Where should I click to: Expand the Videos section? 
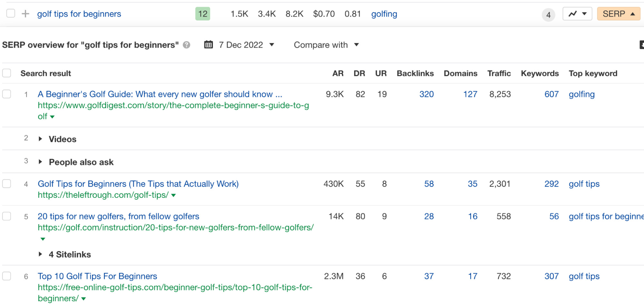point(41,139)
